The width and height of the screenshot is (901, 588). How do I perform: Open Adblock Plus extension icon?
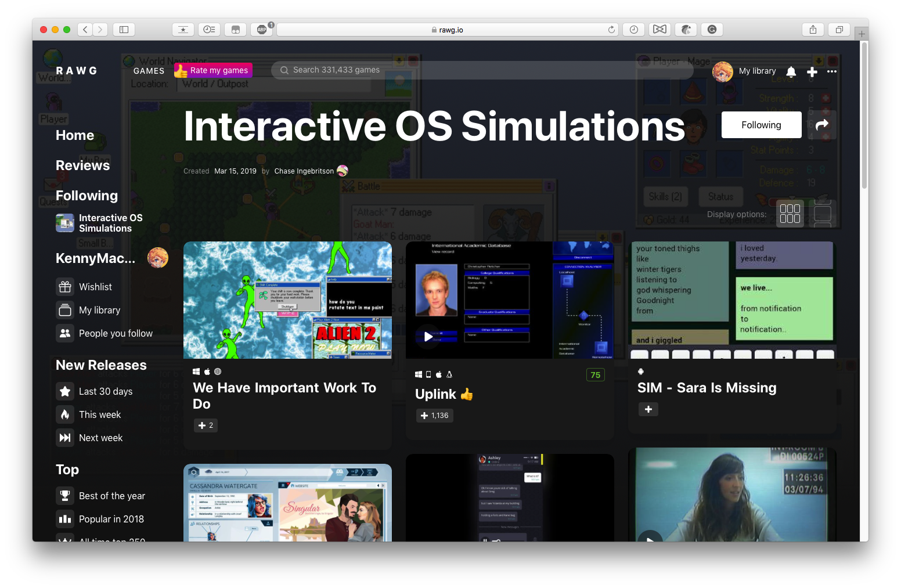(262, 30)
